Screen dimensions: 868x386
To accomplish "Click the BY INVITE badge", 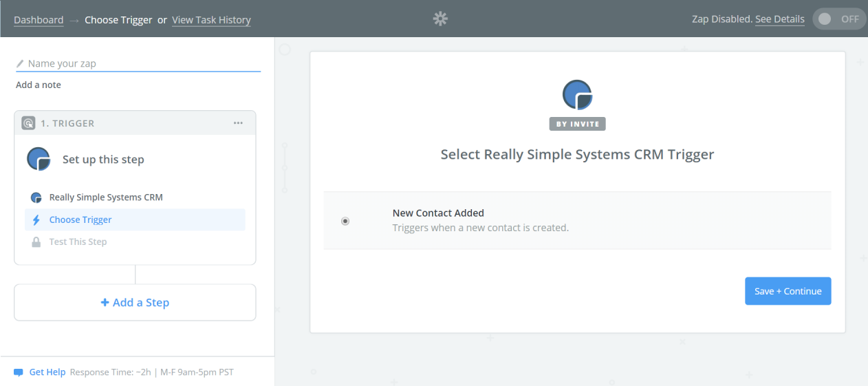I will point(577,124).
